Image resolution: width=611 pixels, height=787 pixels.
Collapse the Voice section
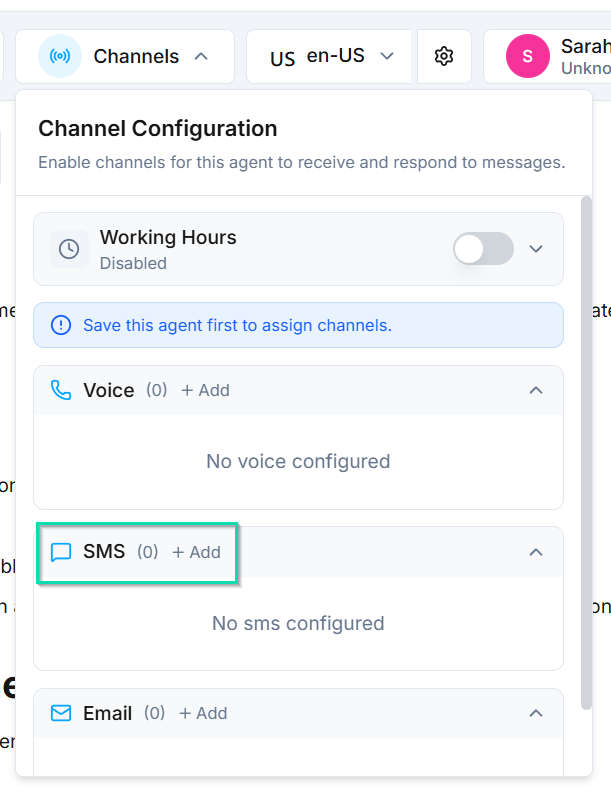(x=536, y=390)
